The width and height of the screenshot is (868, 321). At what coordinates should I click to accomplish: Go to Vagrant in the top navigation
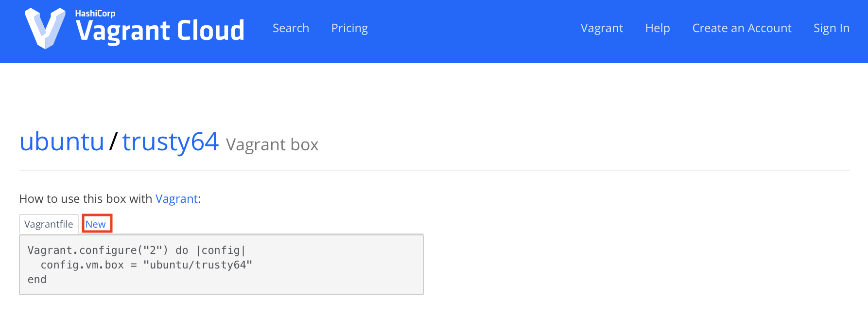[x=602, y=28]
